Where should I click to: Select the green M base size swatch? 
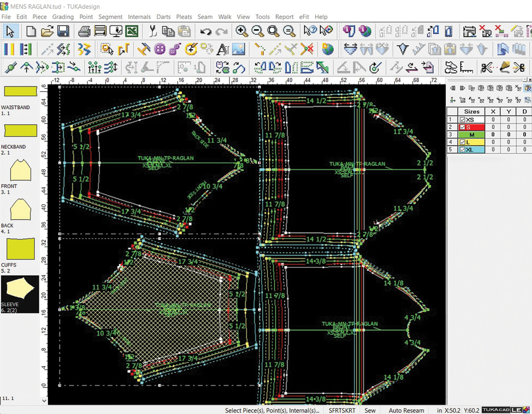pyautogui.click(x=471, y=135)
